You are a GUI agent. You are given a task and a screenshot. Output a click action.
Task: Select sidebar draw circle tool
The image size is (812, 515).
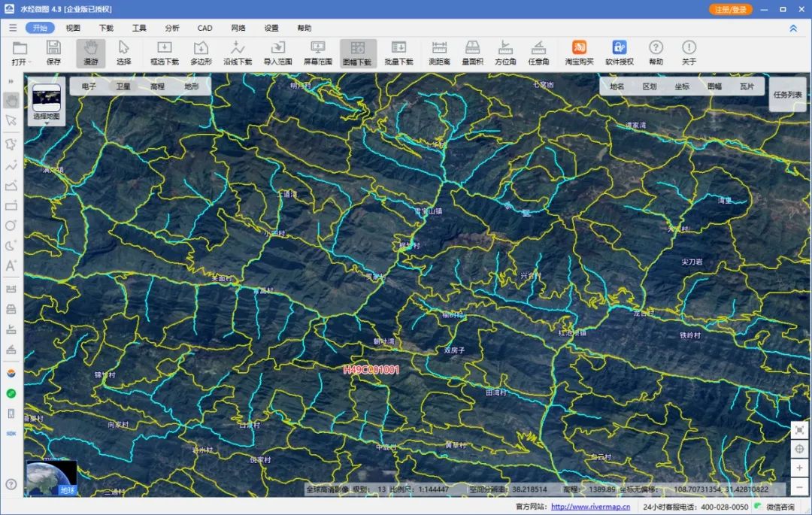tap(11, 226)
